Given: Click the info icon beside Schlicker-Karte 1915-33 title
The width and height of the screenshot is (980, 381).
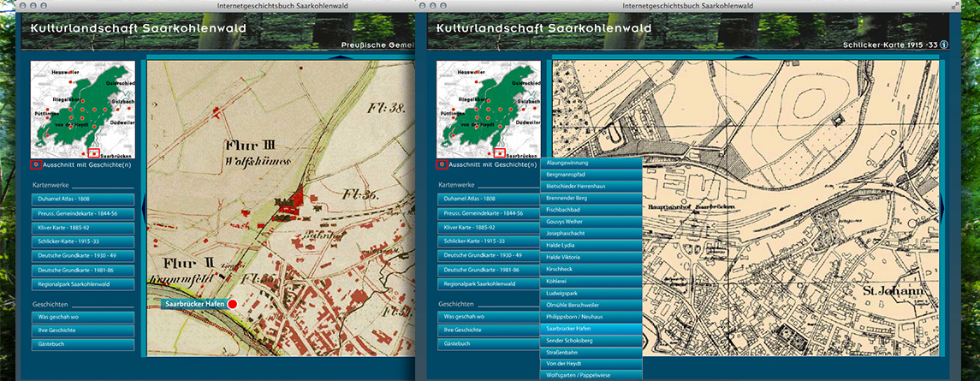Looking at the screenshot, I should (944, 44).
